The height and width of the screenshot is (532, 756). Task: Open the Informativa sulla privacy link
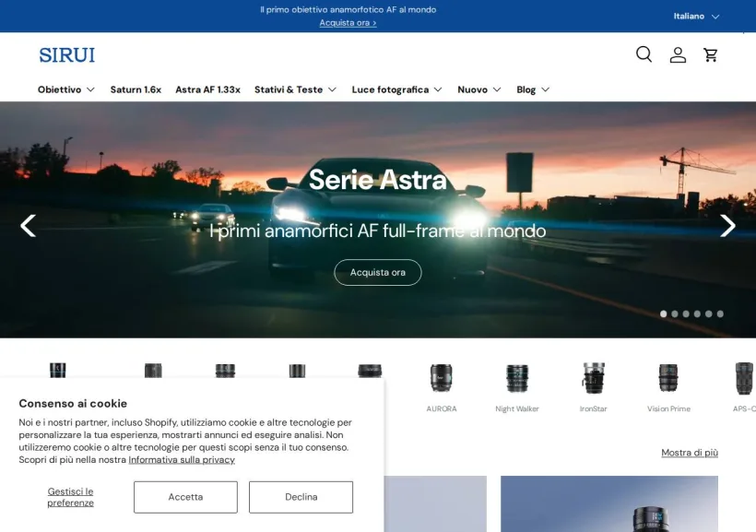[182, 460]
